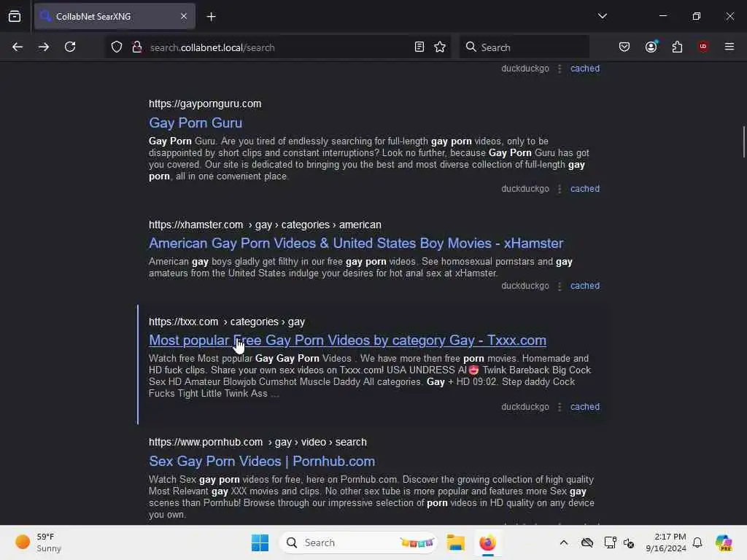Open options dots for xHamster result

coord(560,286)
